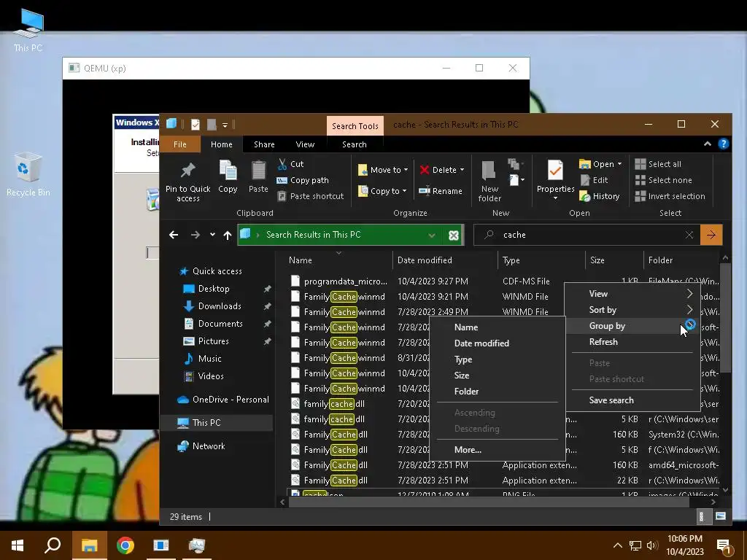Click the vertical scrollbar thumb
Screen dimensions: 747x560
tap(725, 318)
